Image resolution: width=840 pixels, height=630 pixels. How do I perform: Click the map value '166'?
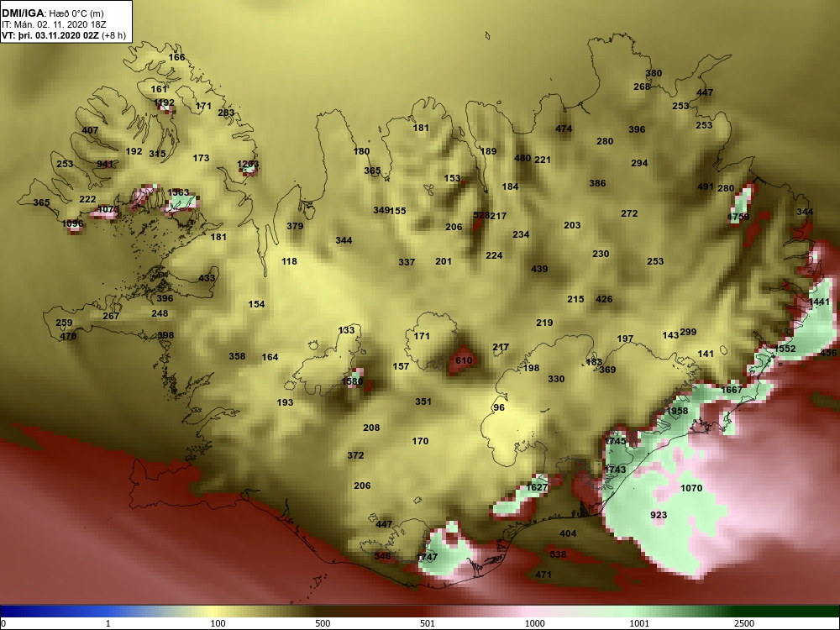pos(176,57)
